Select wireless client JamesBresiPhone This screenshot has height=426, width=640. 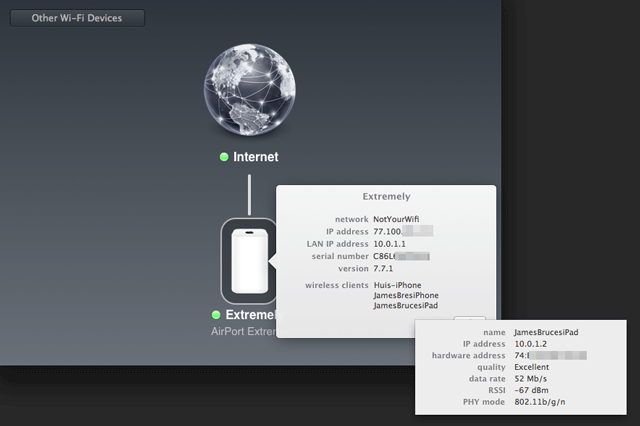point(406,295)
